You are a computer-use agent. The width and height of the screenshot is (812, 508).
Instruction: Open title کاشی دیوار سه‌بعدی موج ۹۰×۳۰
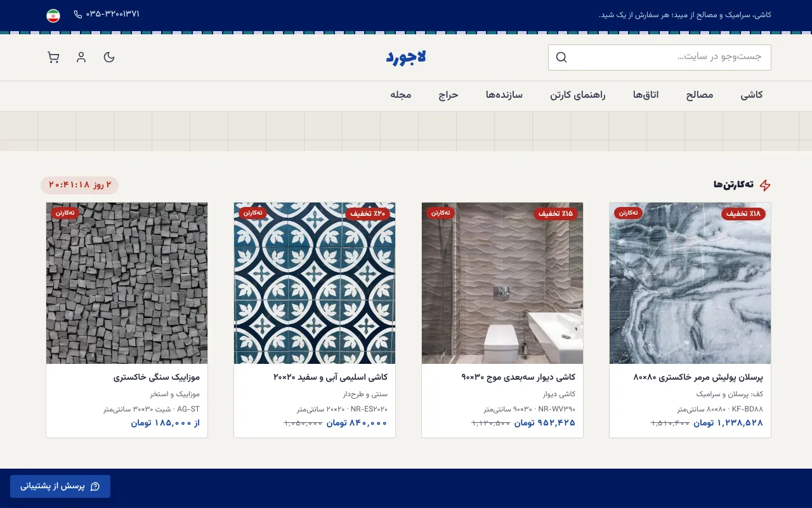[x=518, y=377]
